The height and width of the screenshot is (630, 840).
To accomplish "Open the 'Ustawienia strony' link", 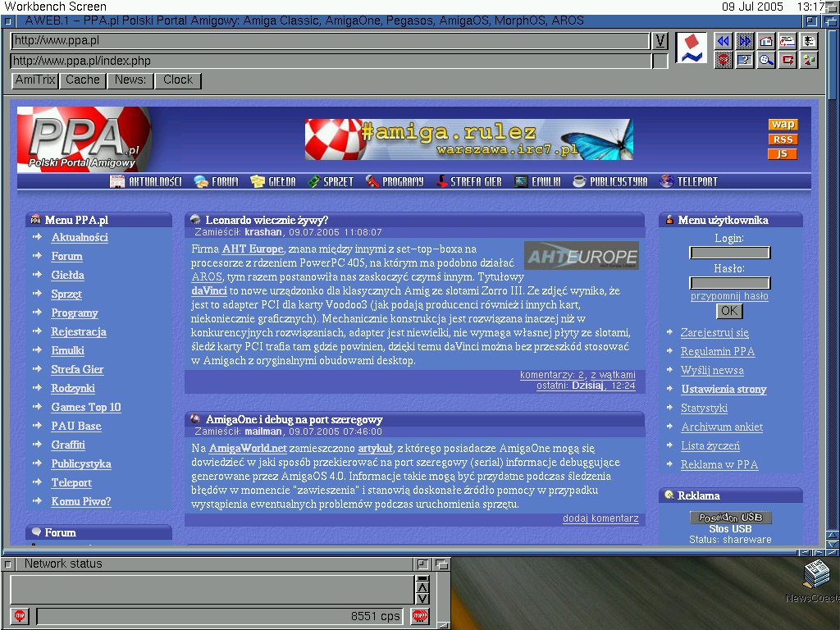I will tap(724, 390).
